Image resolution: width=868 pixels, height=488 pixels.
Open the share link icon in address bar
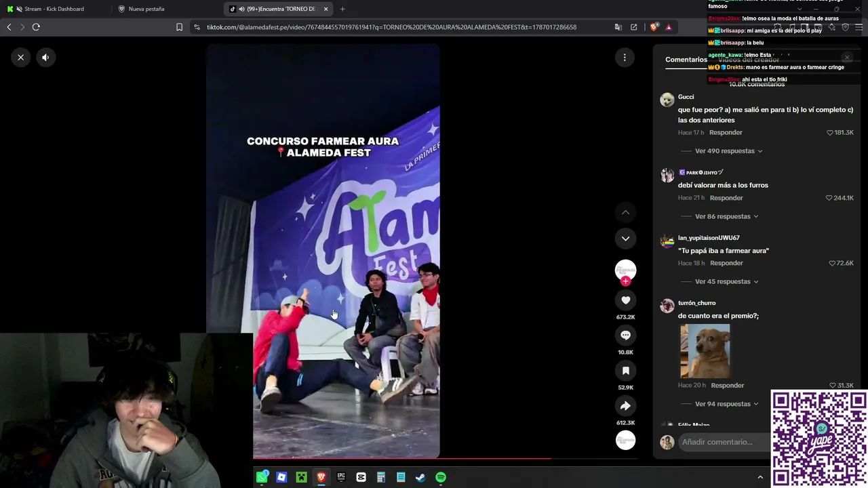tap(633, 27)
